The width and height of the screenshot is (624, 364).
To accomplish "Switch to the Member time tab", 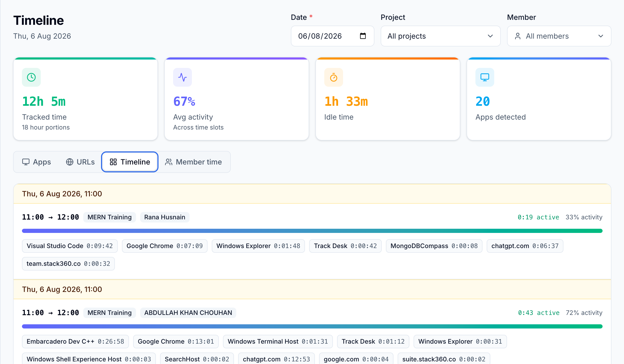I will tap(193, 162).
